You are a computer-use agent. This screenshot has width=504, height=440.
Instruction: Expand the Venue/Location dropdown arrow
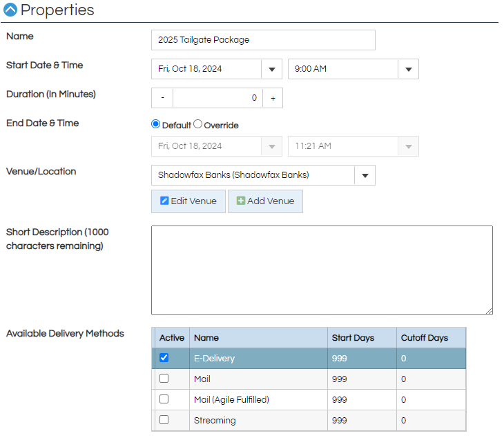[365, 175]
